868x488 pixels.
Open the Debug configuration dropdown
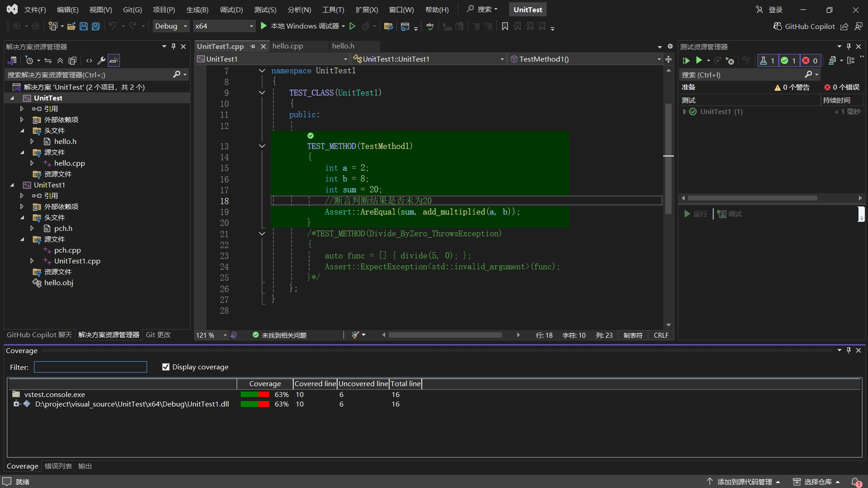click(171, 26)
